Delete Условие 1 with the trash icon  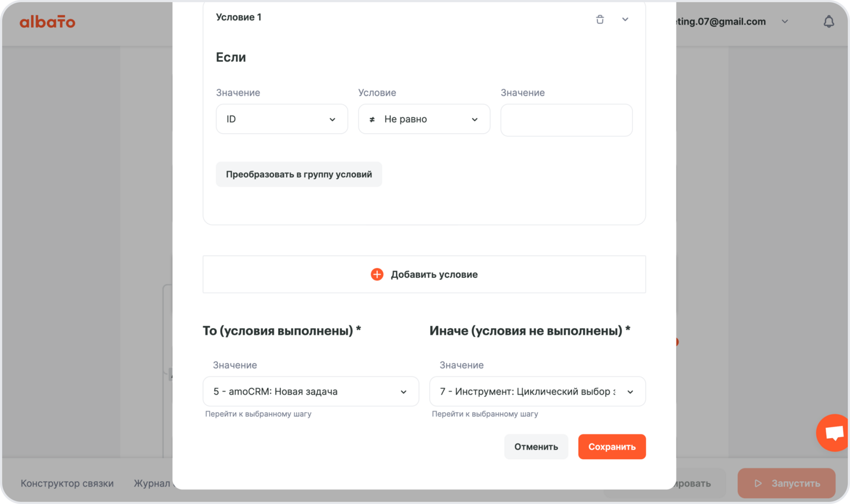coord(600,20)
